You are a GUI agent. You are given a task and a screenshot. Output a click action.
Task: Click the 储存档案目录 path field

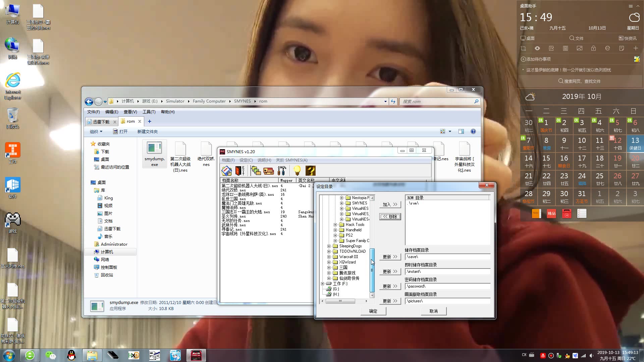tap(447, 257)
